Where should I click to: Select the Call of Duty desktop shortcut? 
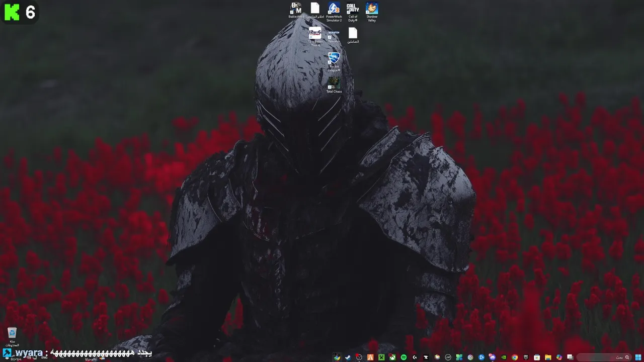tap(353, 12)
